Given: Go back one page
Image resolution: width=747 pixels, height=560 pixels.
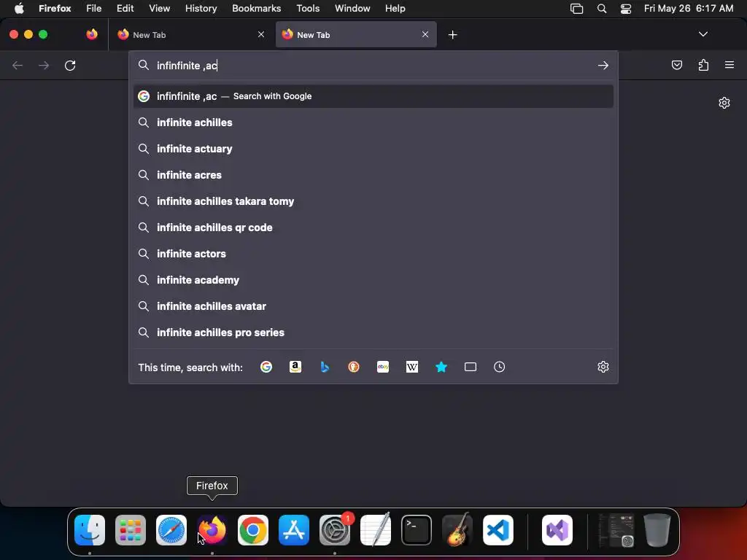Looking at the screenshot, I should 18,65.
